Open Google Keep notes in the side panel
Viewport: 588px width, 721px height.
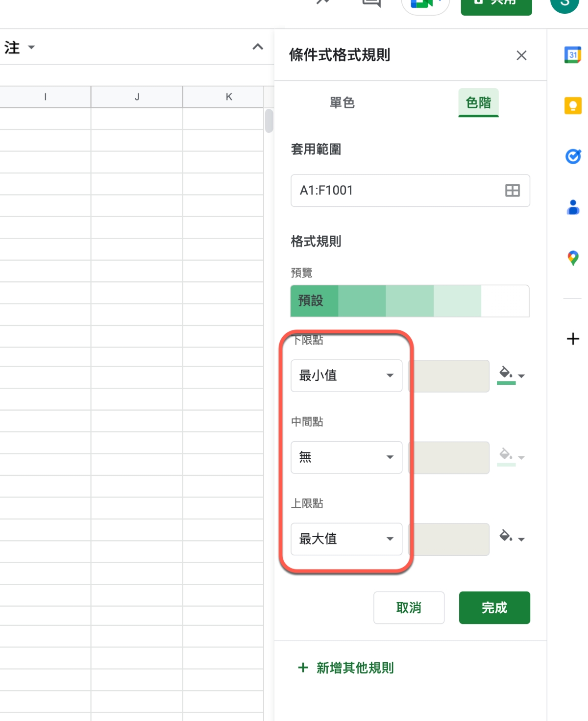[x=572, y=105]
